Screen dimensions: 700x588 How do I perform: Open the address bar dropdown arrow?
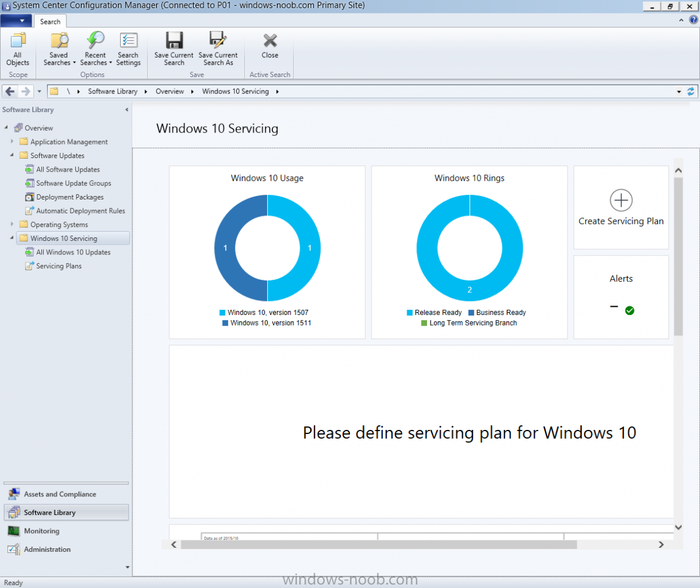pos(679,92)
